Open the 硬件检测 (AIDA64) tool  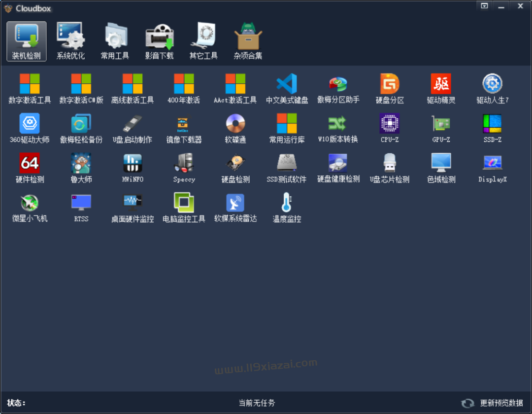(x=30, y=168)
